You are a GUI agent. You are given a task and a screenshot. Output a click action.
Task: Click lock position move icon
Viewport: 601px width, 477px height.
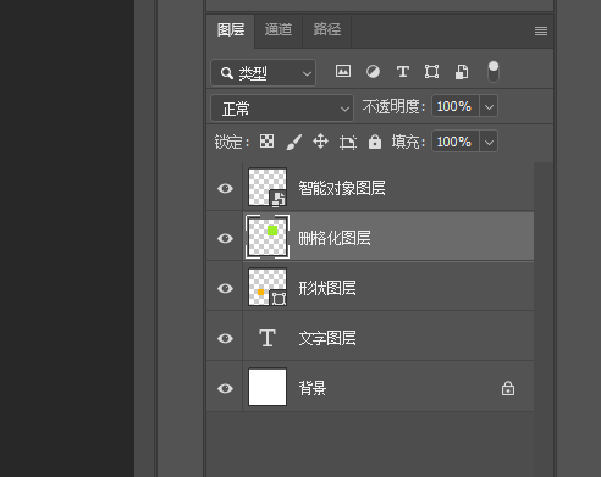click(321, 142)
